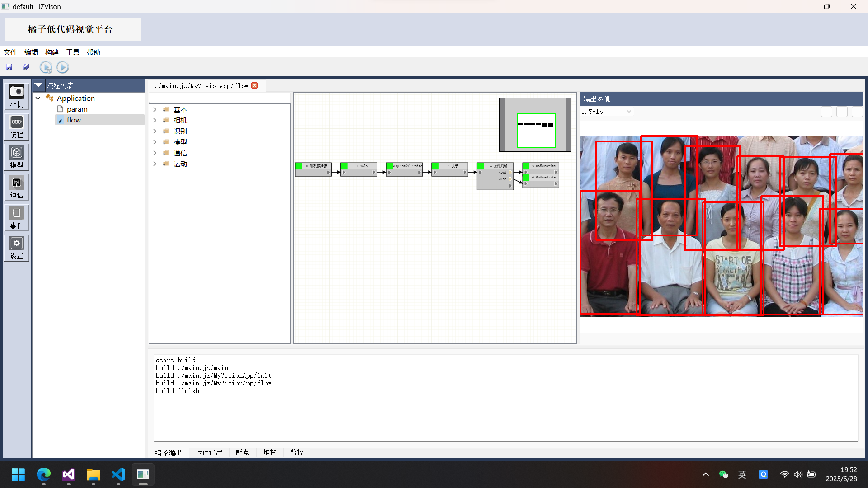Viewport: 868px width, 488px height.
Task: Click the "build finish" output line
Action: [178, 391]
